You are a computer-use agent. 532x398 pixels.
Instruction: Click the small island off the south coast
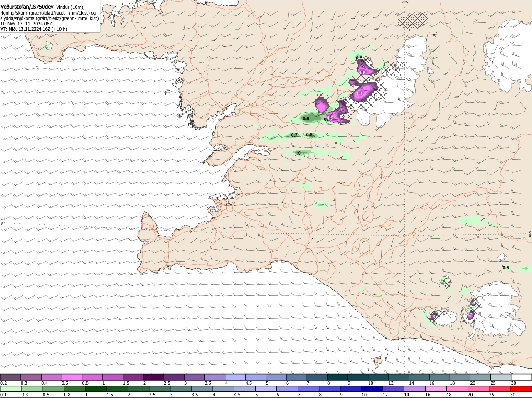(378, 362)
